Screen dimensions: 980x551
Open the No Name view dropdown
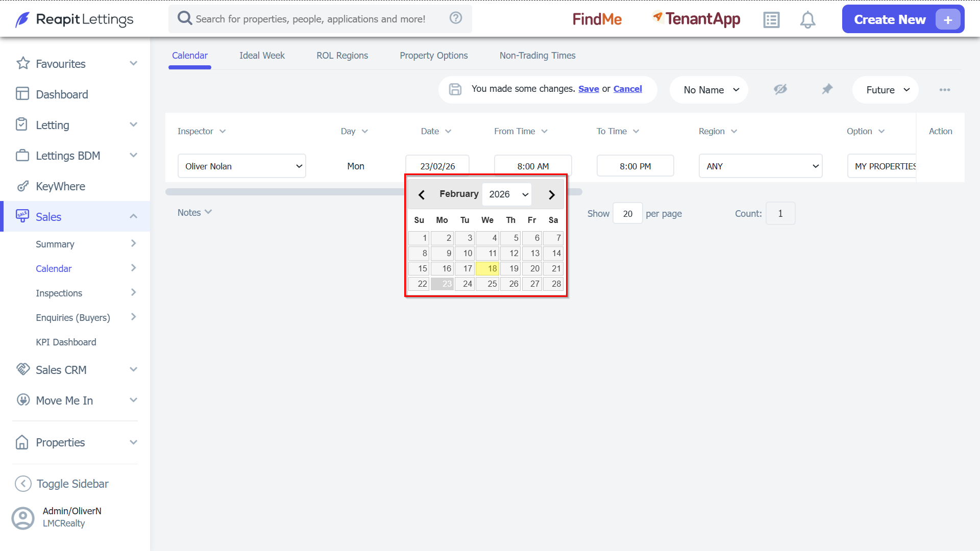click(709, 90)
